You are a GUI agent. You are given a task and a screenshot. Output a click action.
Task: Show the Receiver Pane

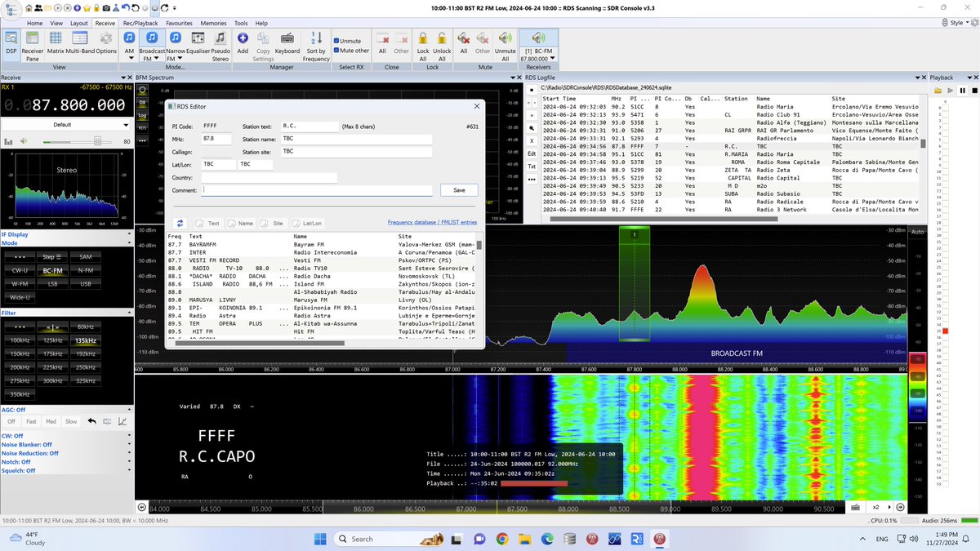[33, 45]
